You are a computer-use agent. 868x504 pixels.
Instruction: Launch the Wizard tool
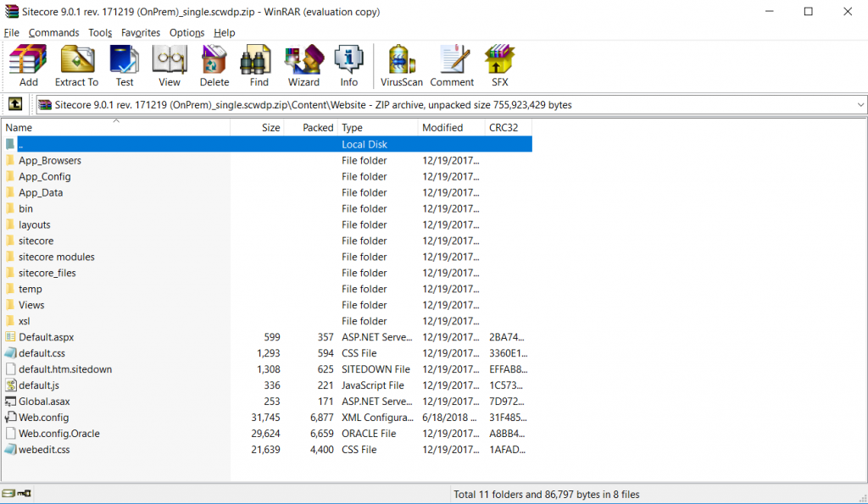tap(303, 65)
